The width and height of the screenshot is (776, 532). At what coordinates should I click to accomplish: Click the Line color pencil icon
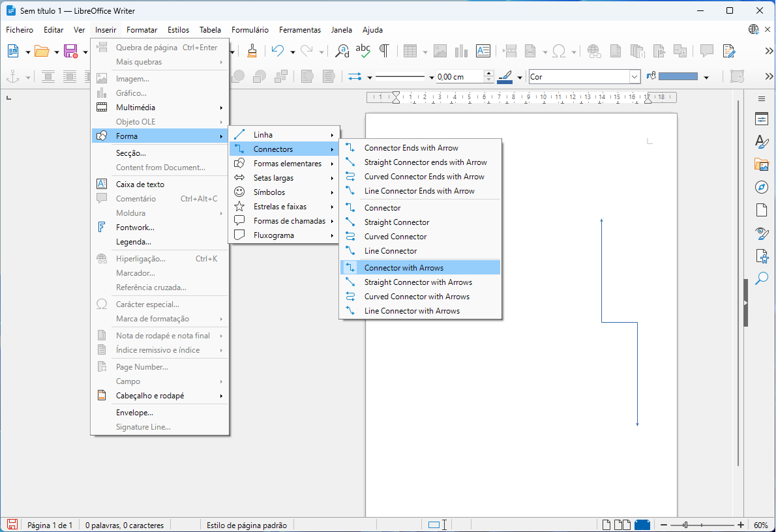[505, 77]
